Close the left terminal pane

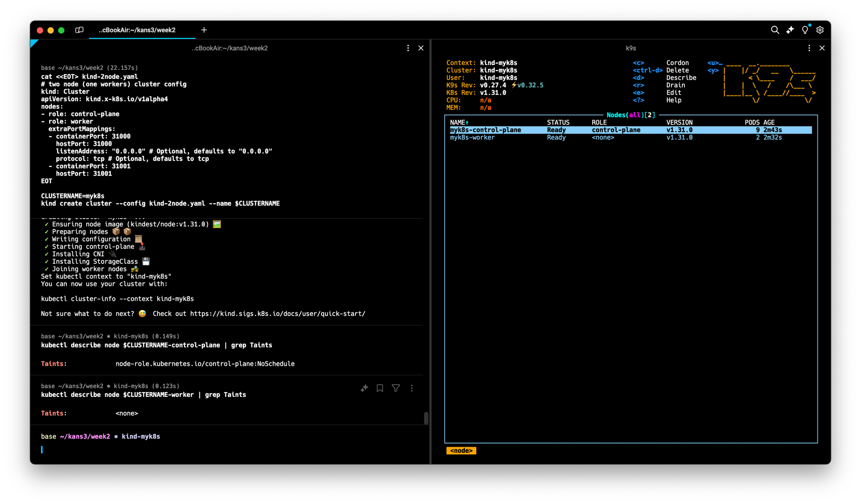click(x=421, y=48)
